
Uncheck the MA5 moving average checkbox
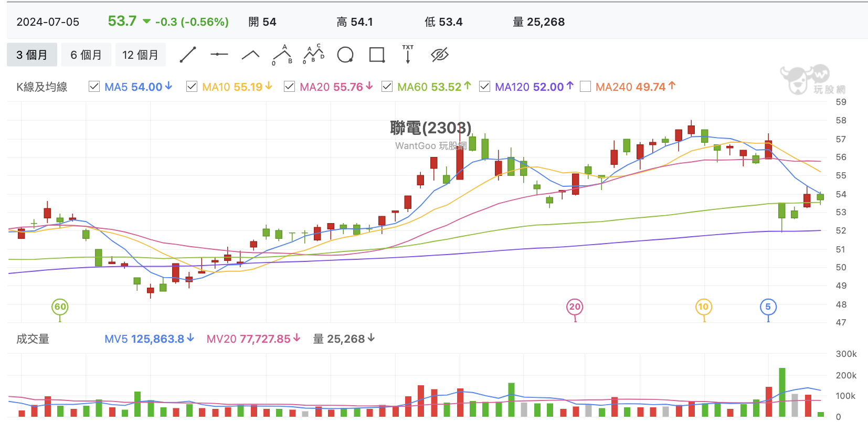(x=94, y=87)
